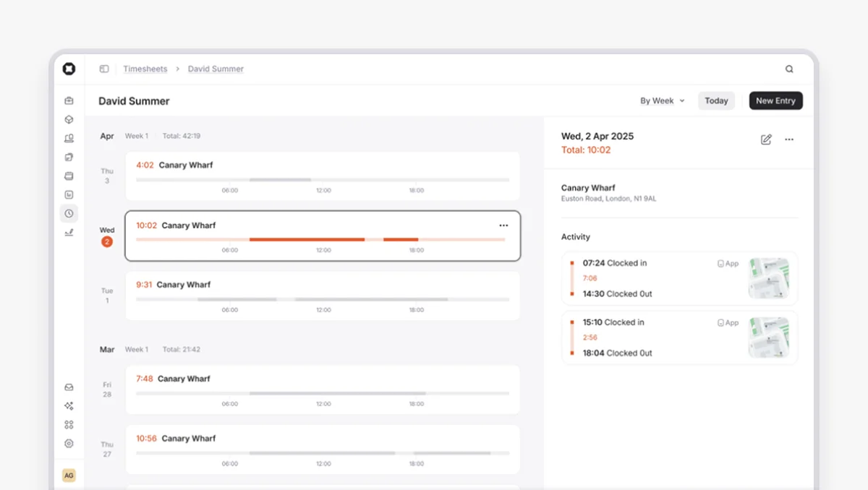The image size is (868, 490).
Task: Open the inbox icon in the sidebar
Action: [x=69, y=387]
